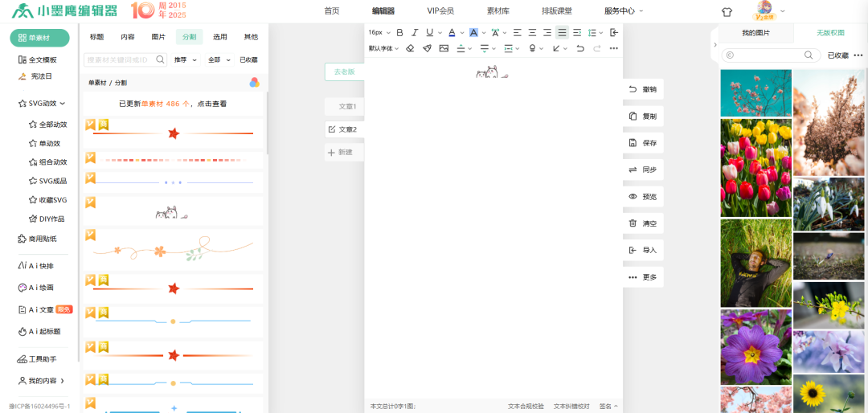Select the format painter brush

(x=427, y=48)
